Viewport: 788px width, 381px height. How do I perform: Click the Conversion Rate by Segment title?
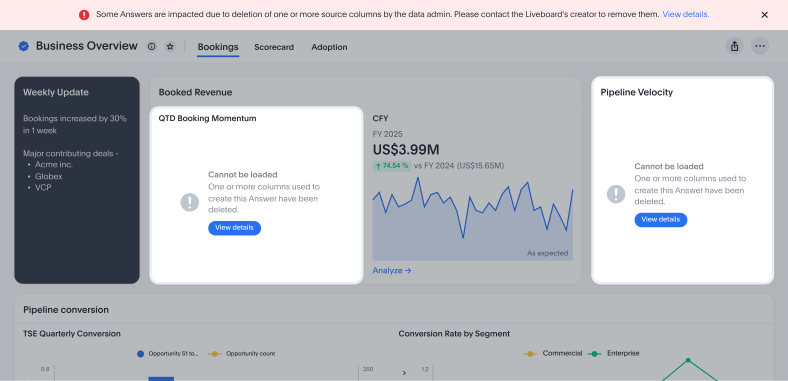pyautogui.click(x=454, y=334)
